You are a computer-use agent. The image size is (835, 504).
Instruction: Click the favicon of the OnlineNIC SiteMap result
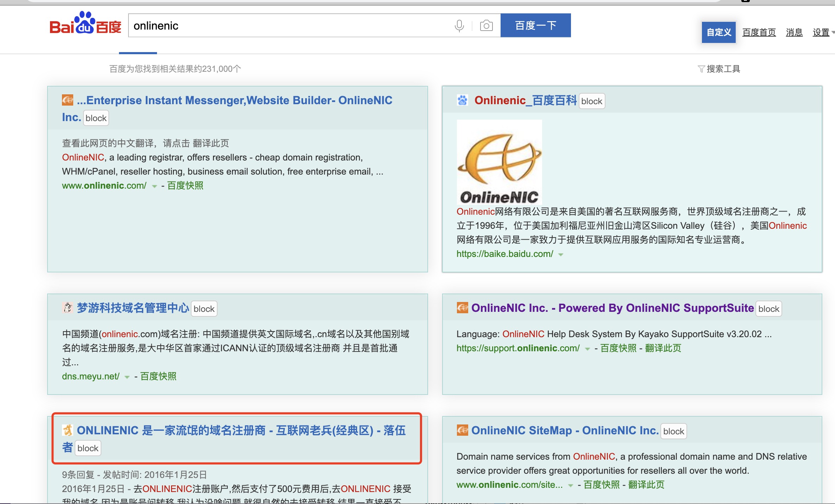462,430
